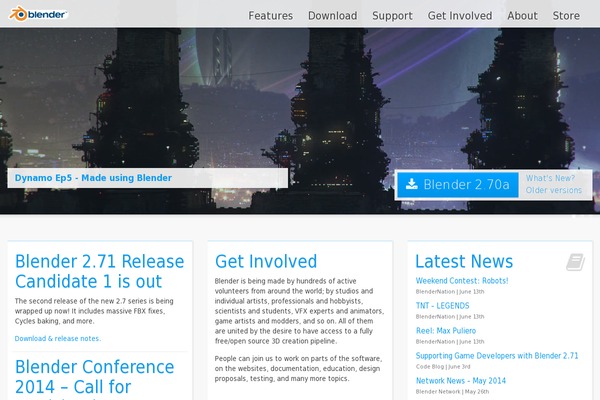The image size is (600, 400).
Task: Select 'Blender Network | May 26th' text
Action: [x=452, y=392]
